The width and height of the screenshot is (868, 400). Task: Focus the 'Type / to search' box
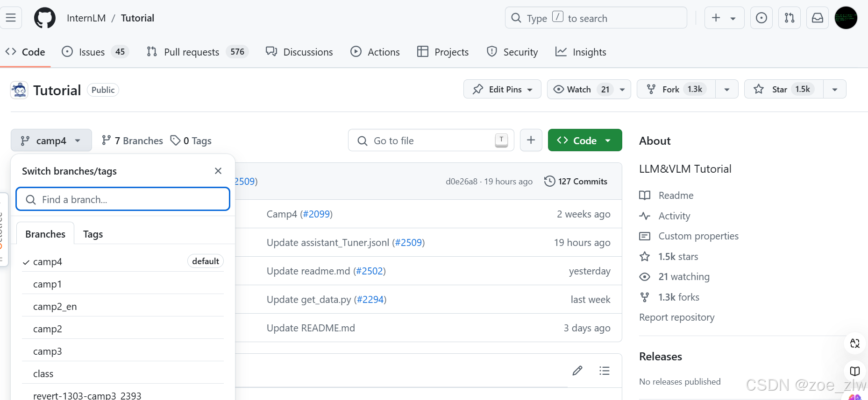596,18
